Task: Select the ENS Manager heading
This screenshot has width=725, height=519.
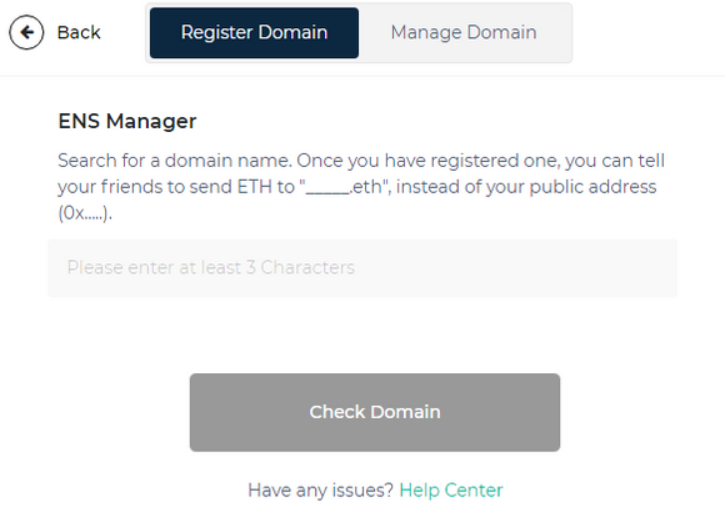Action: tap(127, 121)
